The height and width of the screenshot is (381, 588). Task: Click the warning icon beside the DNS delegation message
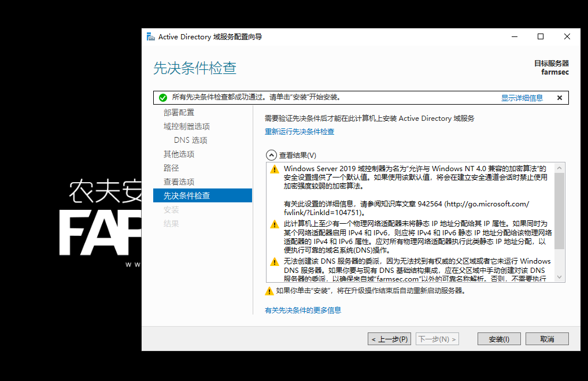coord(273,261)
